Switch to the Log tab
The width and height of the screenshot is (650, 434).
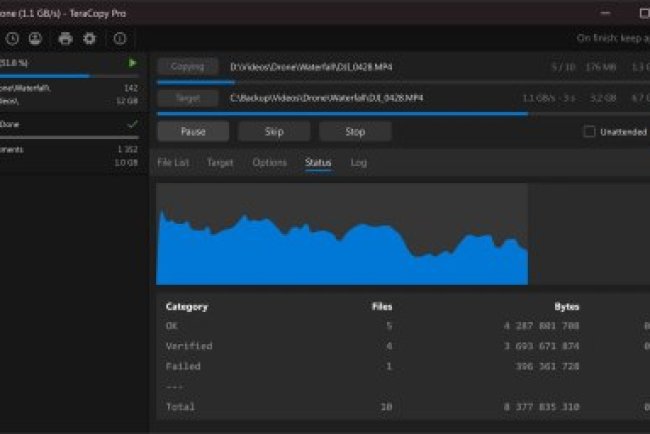pyautogui.click(x=359, y=162)
